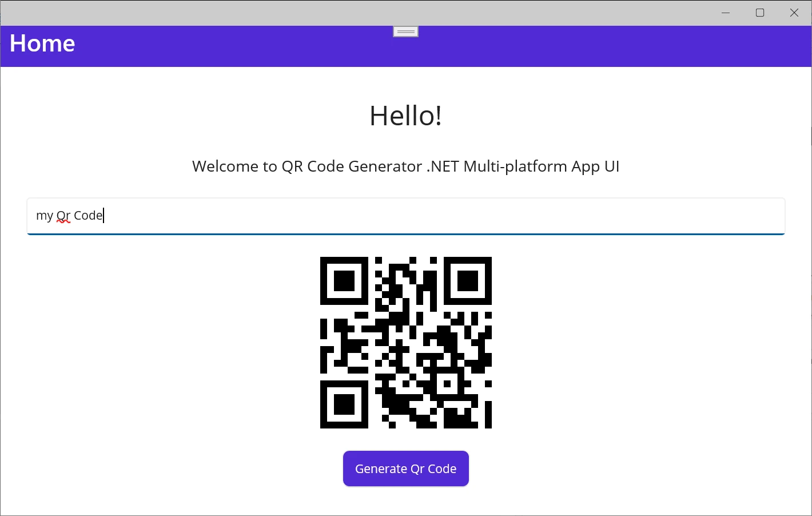Screen dimensions: 812x516
Task: Close the QR Code Generator window
Action: [794, 13]
